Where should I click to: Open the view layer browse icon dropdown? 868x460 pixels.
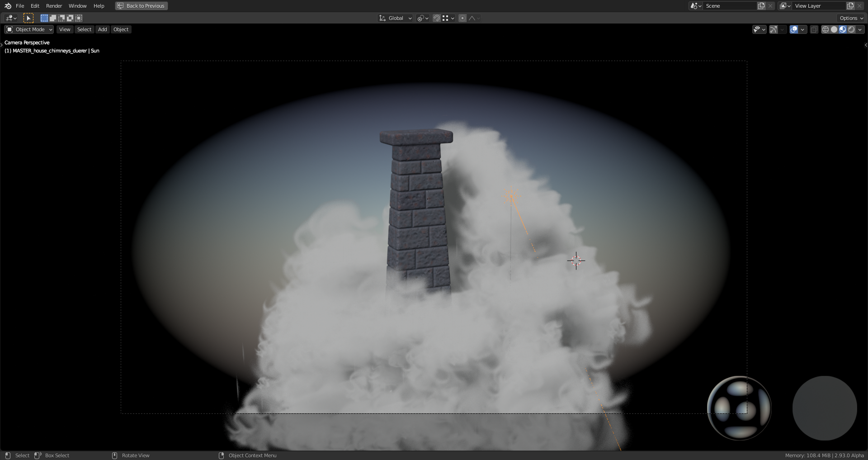click(x=785, y=6)
